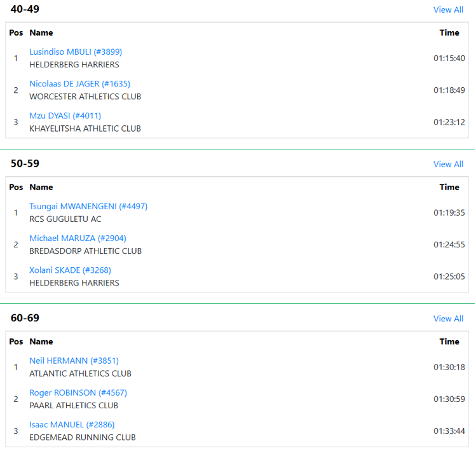Select the 60-69 category heading
This screenshot has width=476, height=449.
25,318
